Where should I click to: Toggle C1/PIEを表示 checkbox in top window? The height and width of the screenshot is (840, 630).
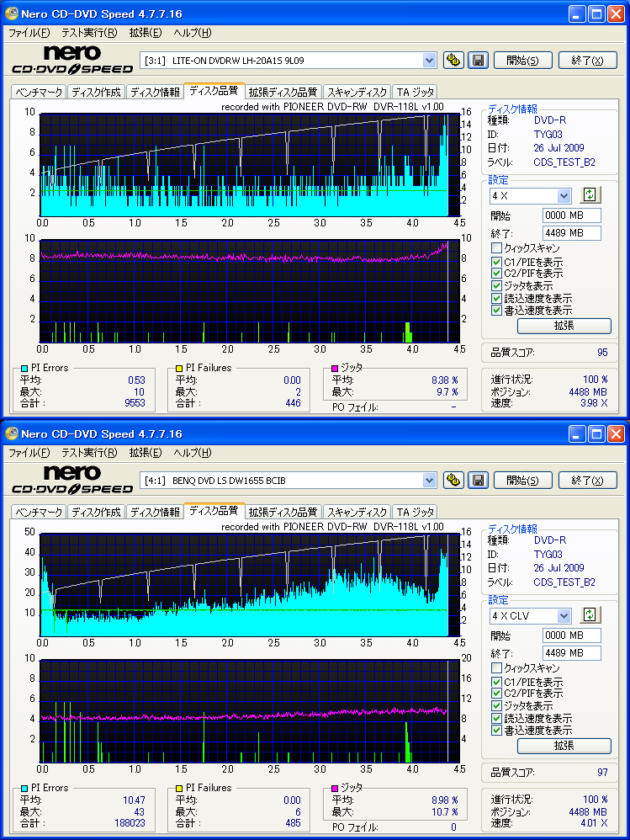click(496, 262)
